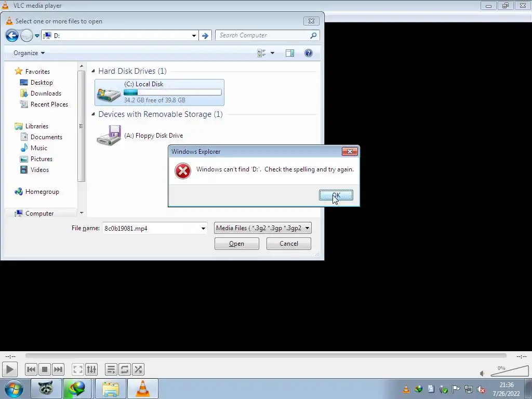The height and width of the screenshot is (399, 532).
Task: Close the Windows Explorer error dialog
Action: (350, 151)
